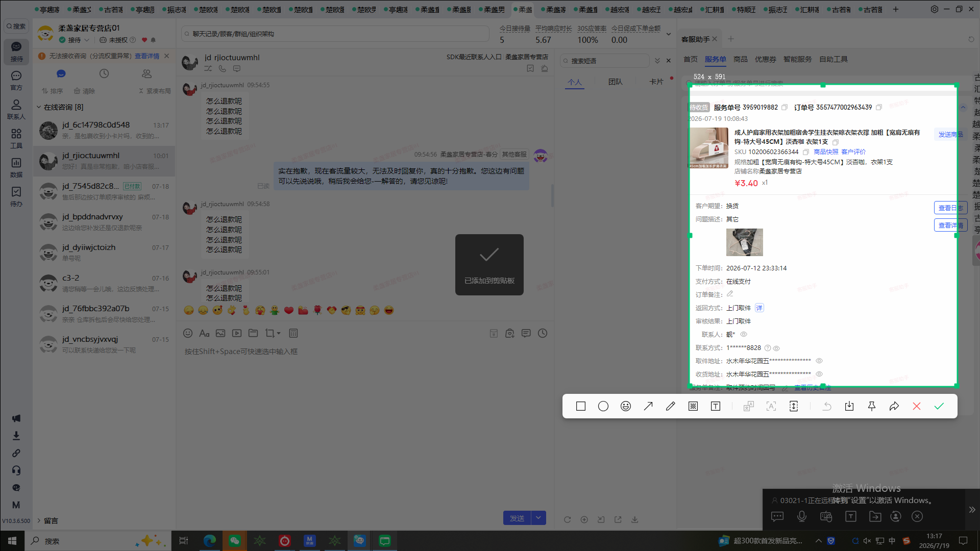
Task: Open the 待办 section in left sidebar
Action: tap(16, 196)
